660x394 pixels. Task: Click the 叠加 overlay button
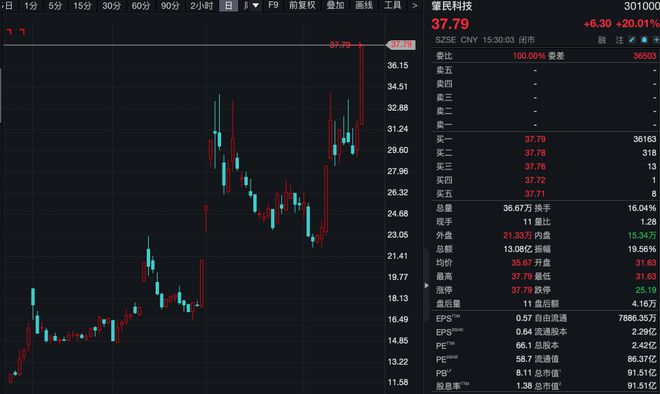(335, 5)
